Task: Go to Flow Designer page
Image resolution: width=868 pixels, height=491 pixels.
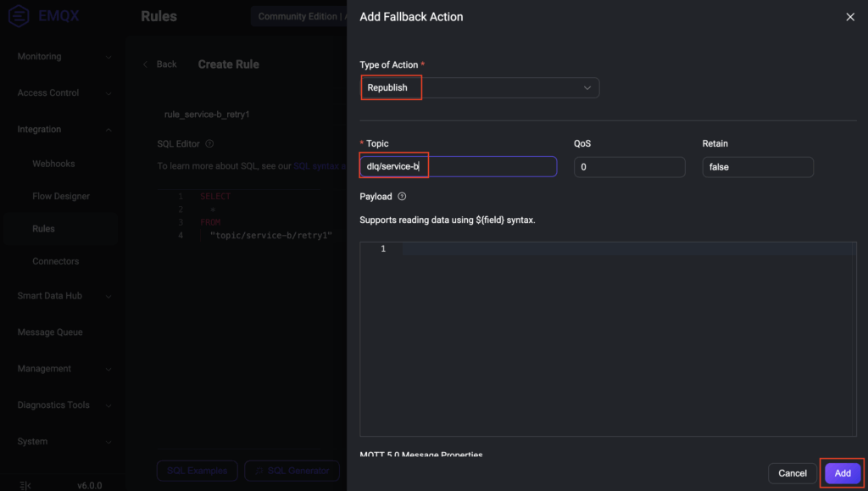Action: pyautogui.click(x=61, y=197)
